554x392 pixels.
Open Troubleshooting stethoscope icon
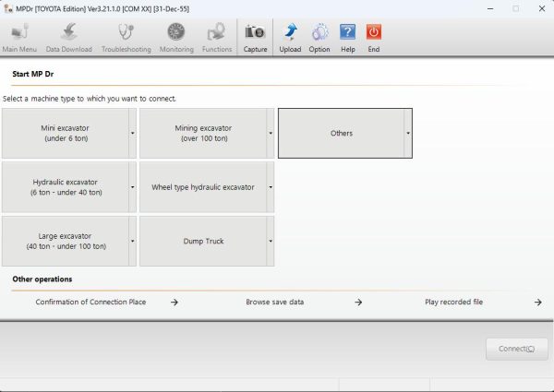tap(126, 38)
